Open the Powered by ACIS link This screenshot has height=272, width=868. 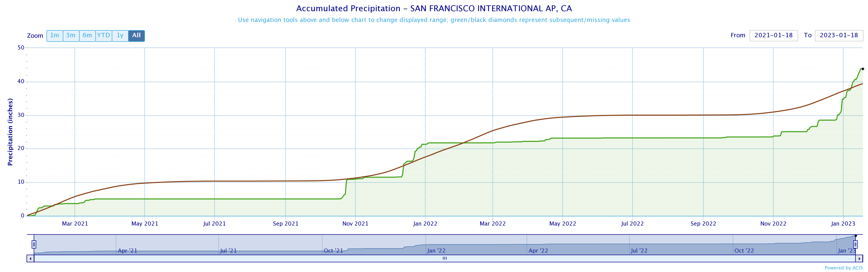[844, 268]
